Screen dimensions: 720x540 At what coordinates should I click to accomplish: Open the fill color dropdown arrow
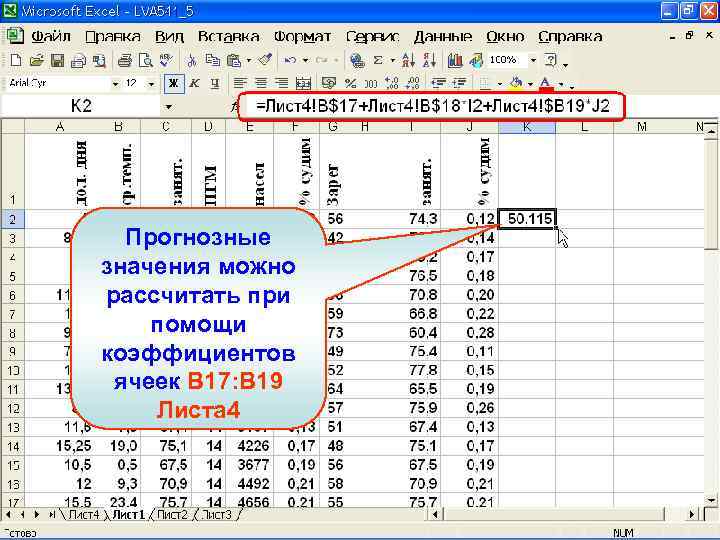[x=530, y=84]
